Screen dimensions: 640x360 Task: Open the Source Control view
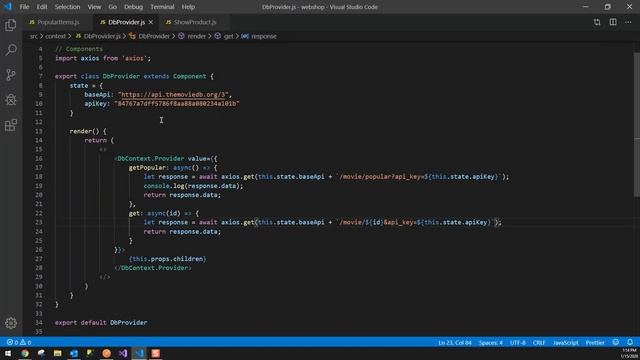point(11,75)
